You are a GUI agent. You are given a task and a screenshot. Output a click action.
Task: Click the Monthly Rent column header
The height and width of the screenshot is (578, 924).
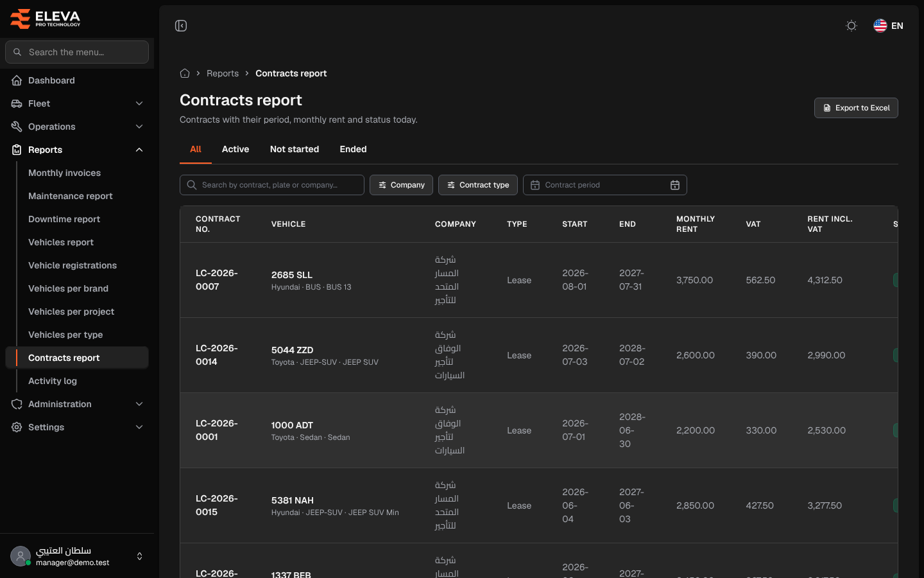696,224
